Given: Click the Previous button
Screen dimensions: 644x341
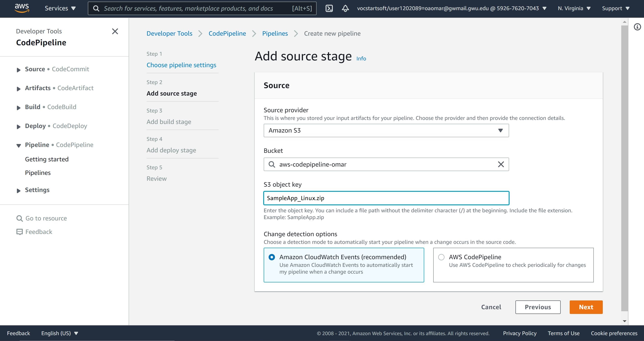Looking at the screenshot, I should point(538,307).
